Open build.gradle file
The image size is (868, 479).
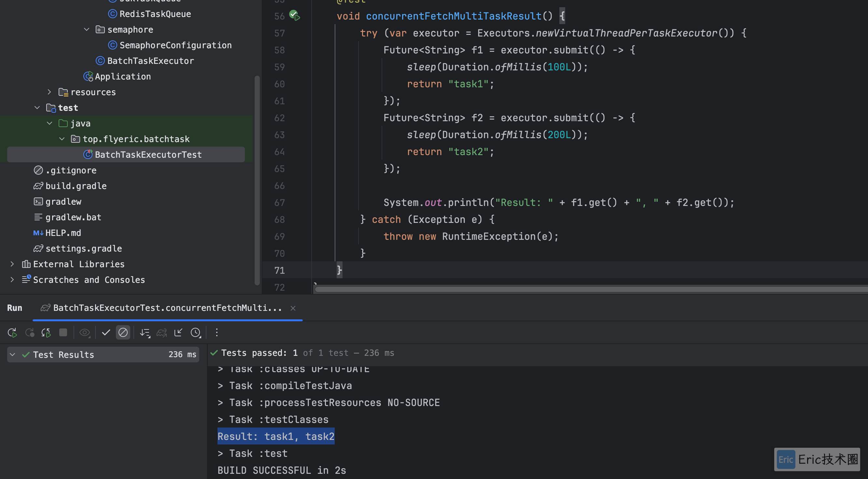click(x=76, y=186)
